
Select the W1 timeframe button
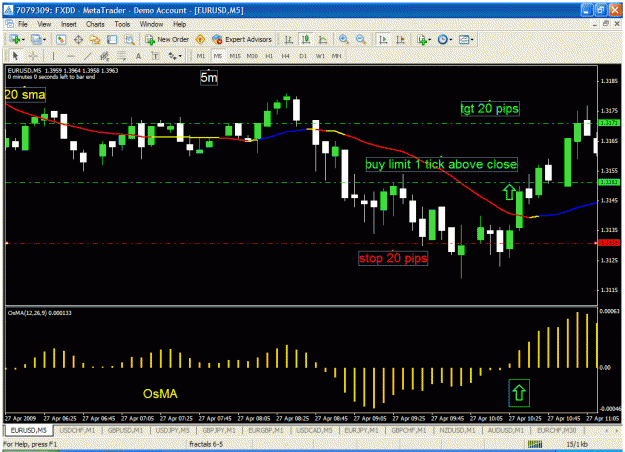320,56
